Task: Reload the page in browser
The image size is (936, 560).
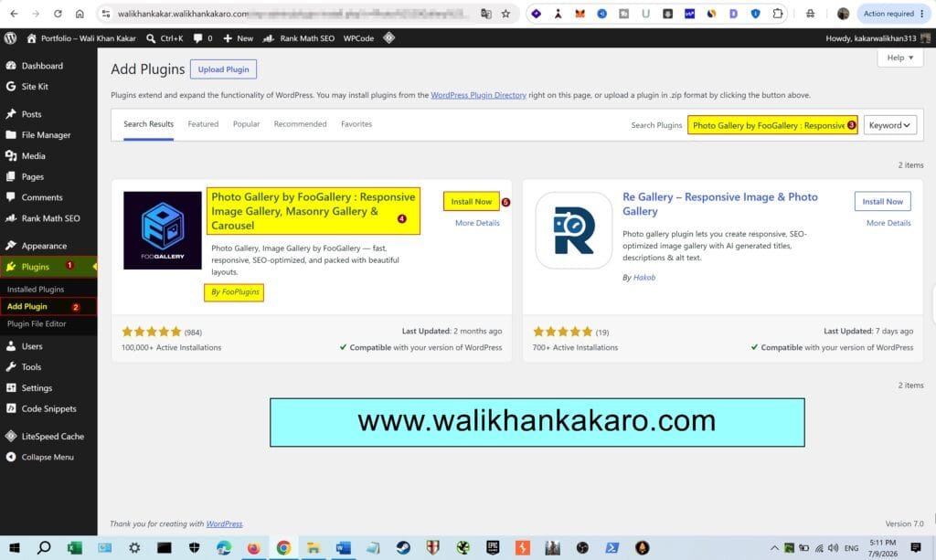Action: [x=58, y=14]
